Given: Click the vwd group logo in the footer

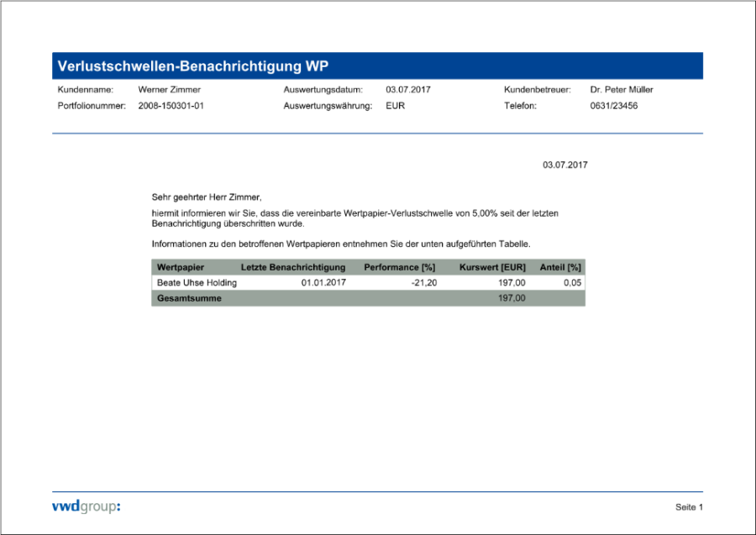Looking at the screenshot, I should [86, 506].
